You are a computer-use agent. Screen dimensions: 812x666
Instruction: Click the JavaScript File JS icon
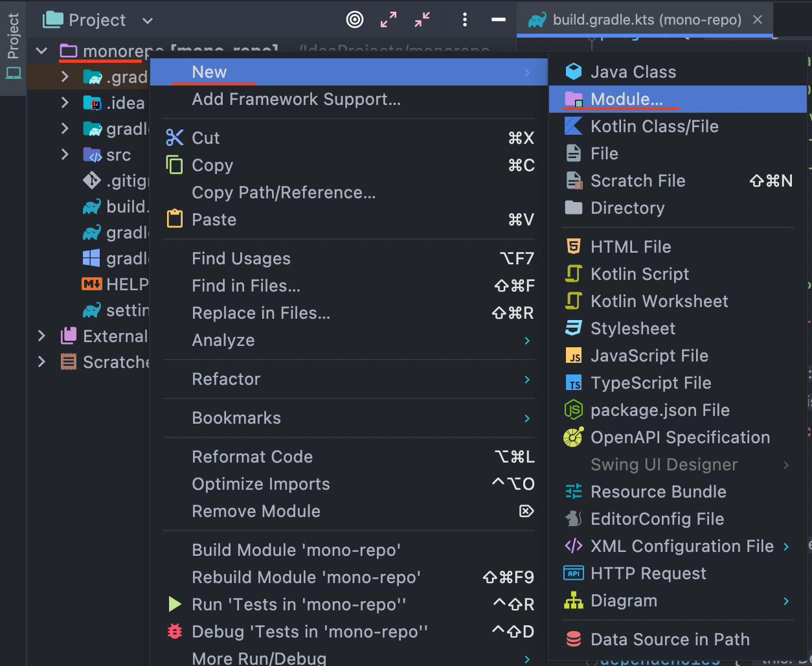tap(574, 356)
